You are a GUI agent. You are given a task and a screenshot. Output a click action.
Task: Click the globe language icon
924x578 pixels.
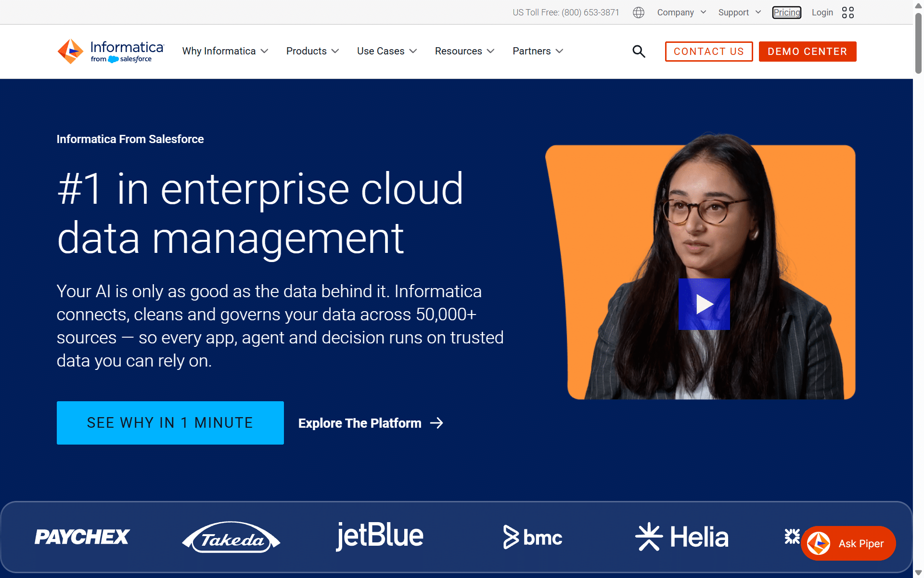pos(639,13)
